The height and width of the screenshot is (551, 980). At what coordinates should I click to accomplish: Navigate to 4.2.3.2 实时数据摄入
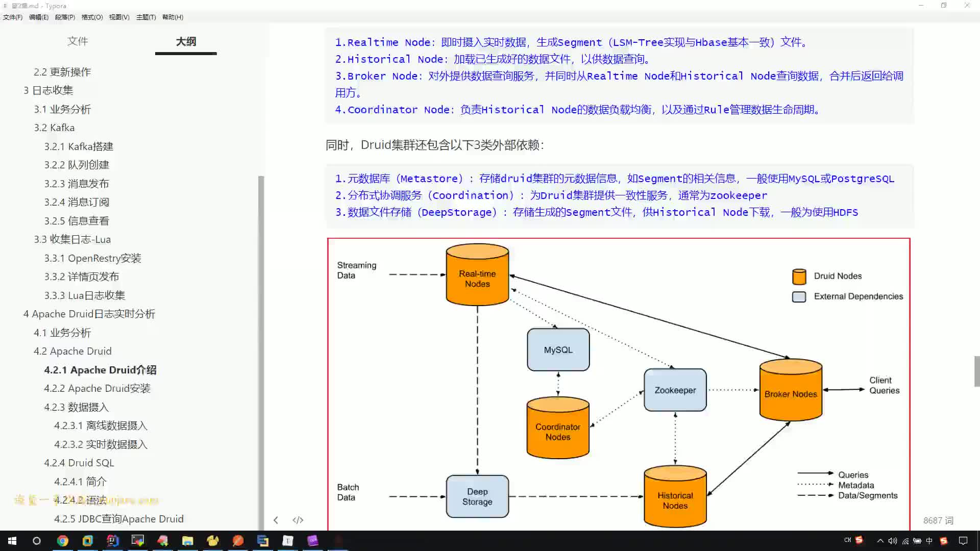click(101, 444)
